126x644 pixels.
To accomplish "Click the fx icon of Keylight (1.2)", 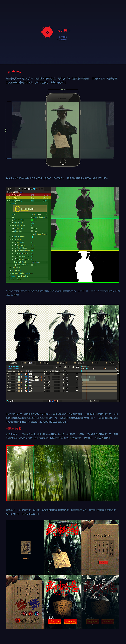I will pos(10,200).
